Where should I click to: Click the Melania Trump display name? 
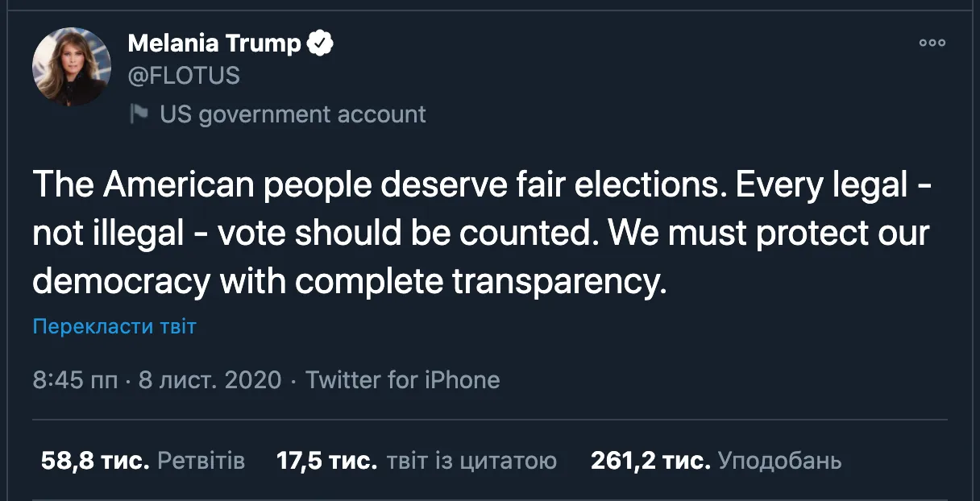216,43
